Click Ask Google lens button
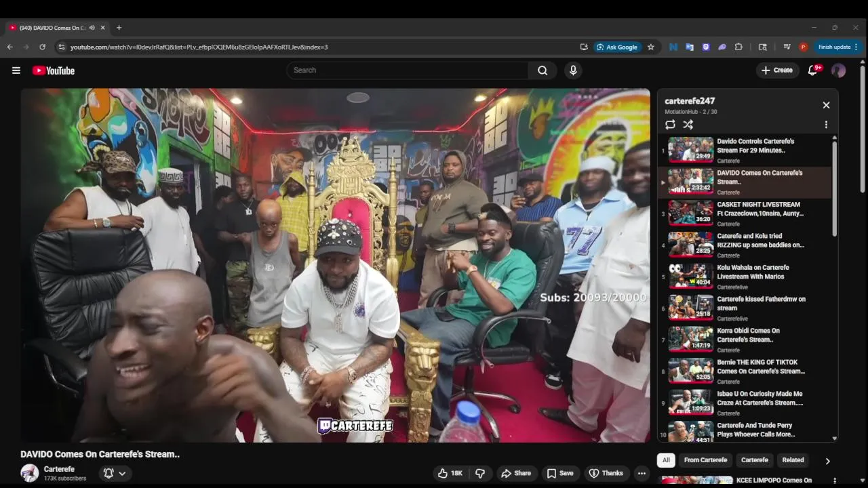 (x=617, y=47)
